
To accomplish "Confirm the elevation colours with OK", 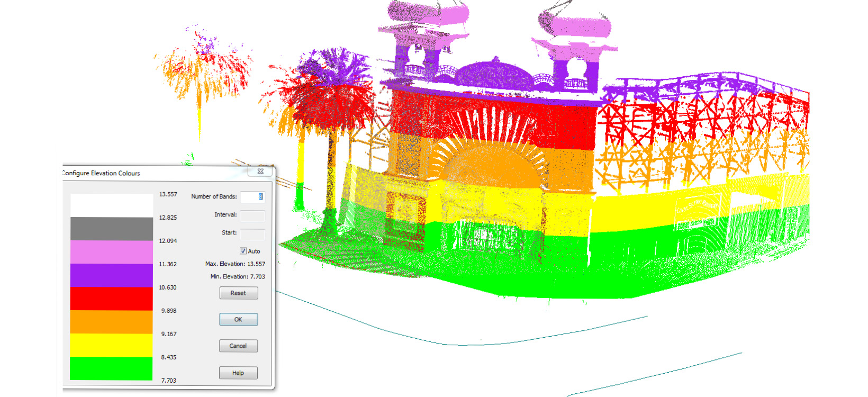I will [x=238, y=320].
